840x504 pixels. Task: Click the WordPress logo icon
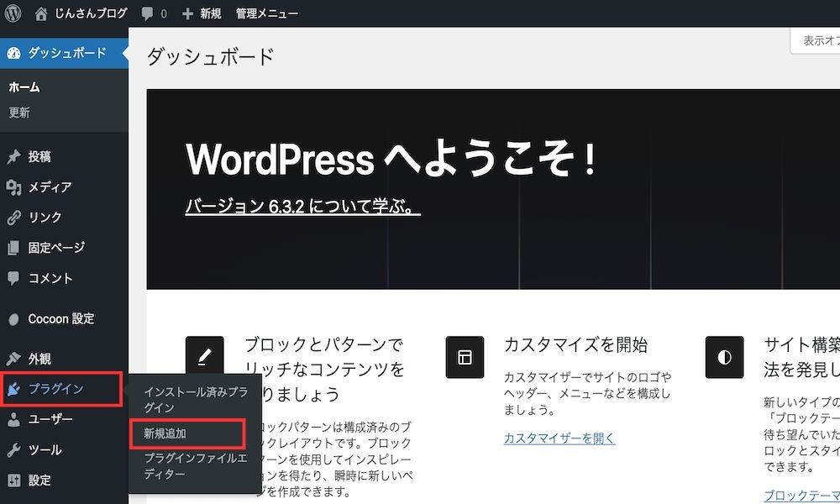point(13,13)
